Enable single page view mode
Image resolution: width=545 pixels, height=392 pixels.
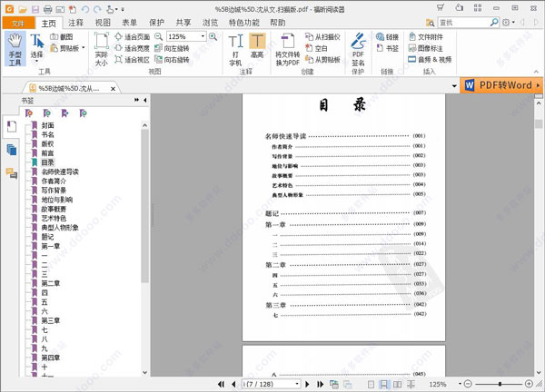[372, 384]
